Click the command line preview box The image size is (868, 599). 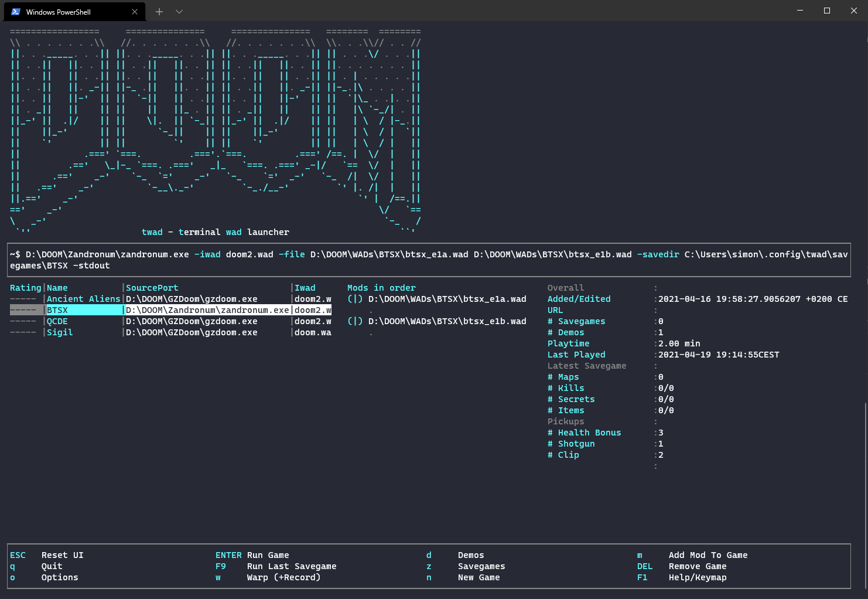point(429,260)
